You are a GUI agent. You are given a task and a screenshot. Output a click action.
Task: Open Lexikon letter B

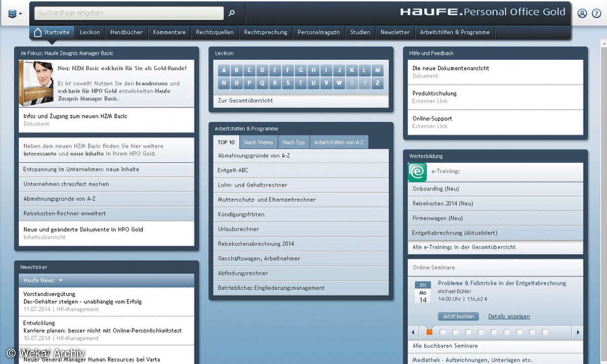tap(237, 70)
